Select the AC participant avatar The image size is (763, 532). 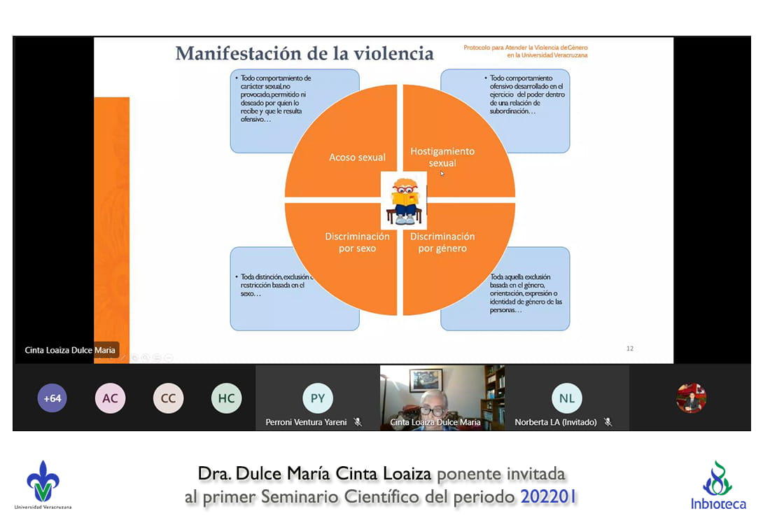(x=110, y=398)
